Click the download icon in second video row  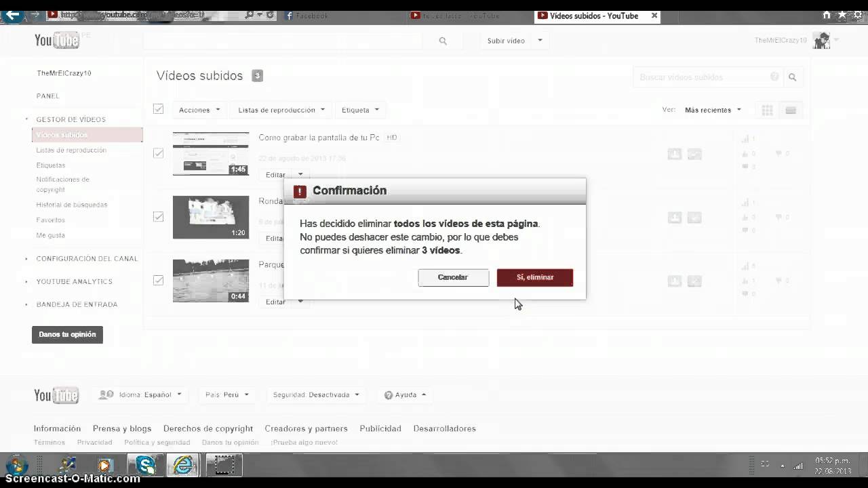(x=674, y=218)
